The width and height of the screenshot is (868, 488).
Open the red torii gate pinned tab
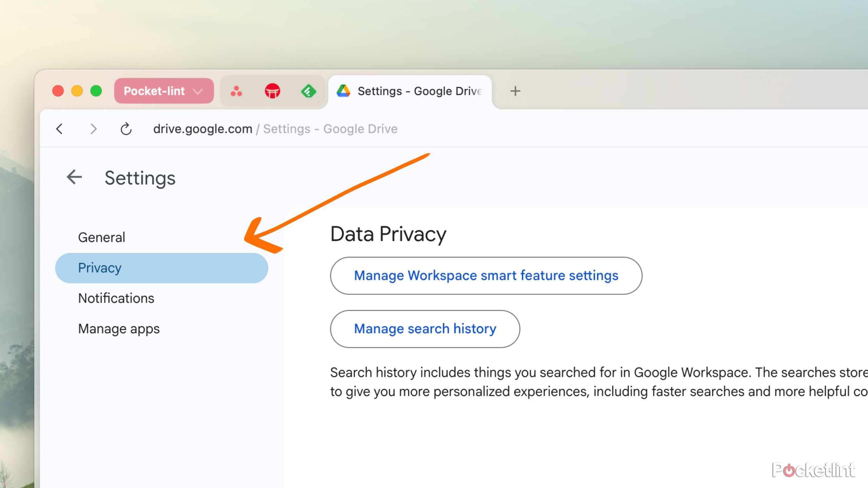[272, 91]
